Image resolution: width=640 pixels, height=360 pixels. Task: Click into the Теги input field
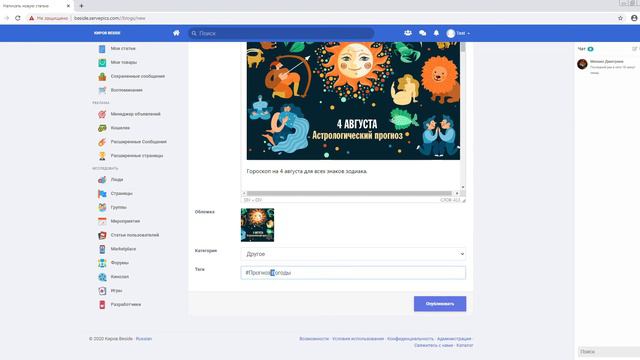pyautogui.click(x=353, y=273)
